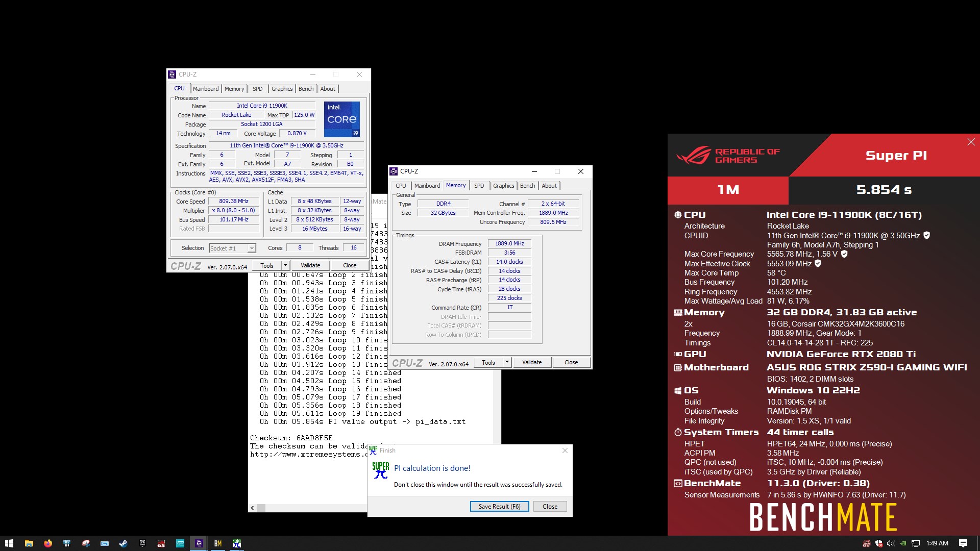Open SPD tab in CPU-Z memory window
The image size is (980, 551).
click(x=479, y=186)
